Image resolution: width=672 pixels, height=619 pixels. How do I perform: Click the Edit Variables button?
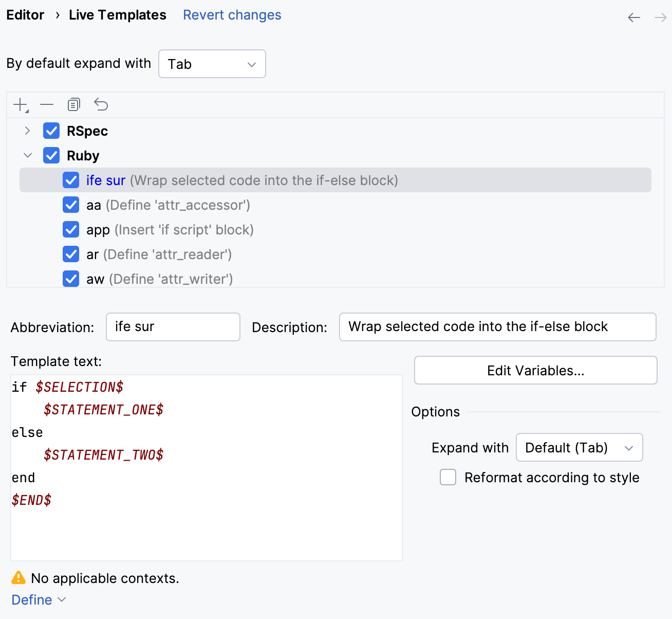pyautogui.click(x=535, y=370)
